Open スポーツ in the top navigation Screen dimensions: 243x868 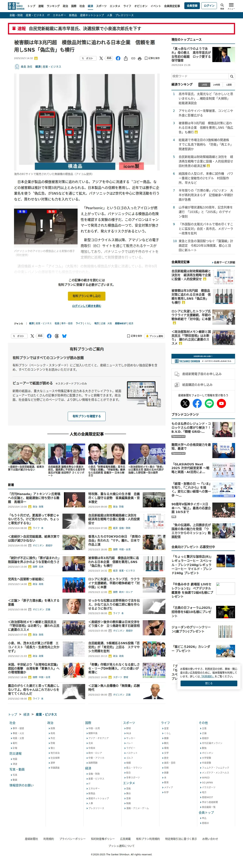pyautogui.click(x=101, y=6)
